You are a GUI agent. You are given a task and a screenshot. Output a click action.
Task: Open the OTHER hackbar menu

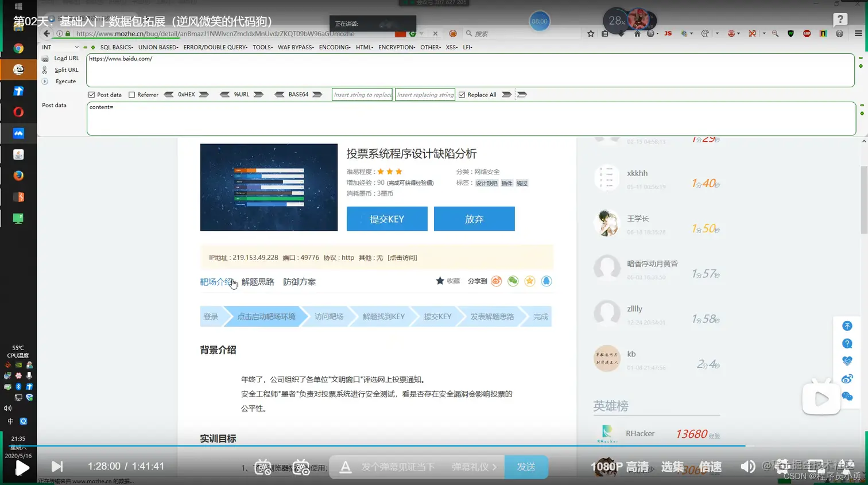point(431,47)
